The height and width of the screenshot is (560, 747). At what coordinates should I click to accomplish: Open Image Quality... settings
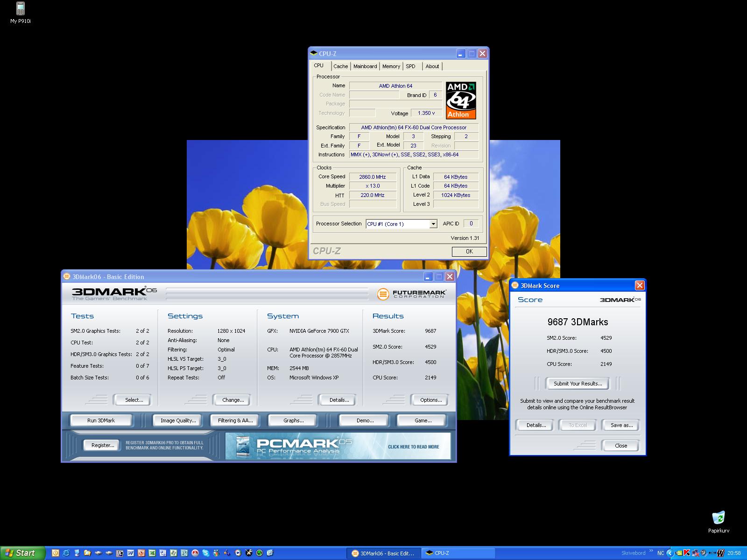pos(178,420)
